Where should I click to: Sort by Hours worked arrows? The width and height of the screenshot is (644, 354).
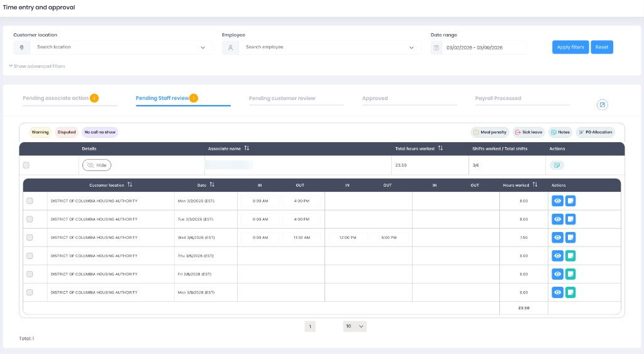(x=535, y=185)
